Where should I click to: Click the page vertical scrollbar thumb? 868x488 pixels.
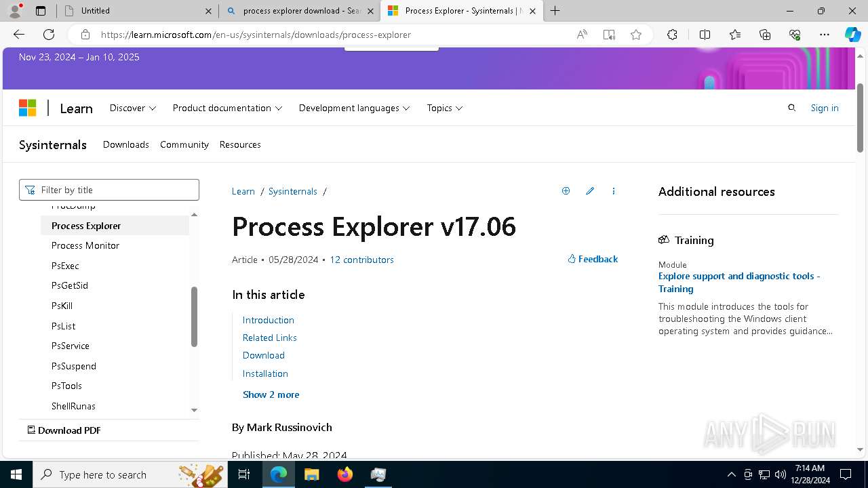(860, 118)
